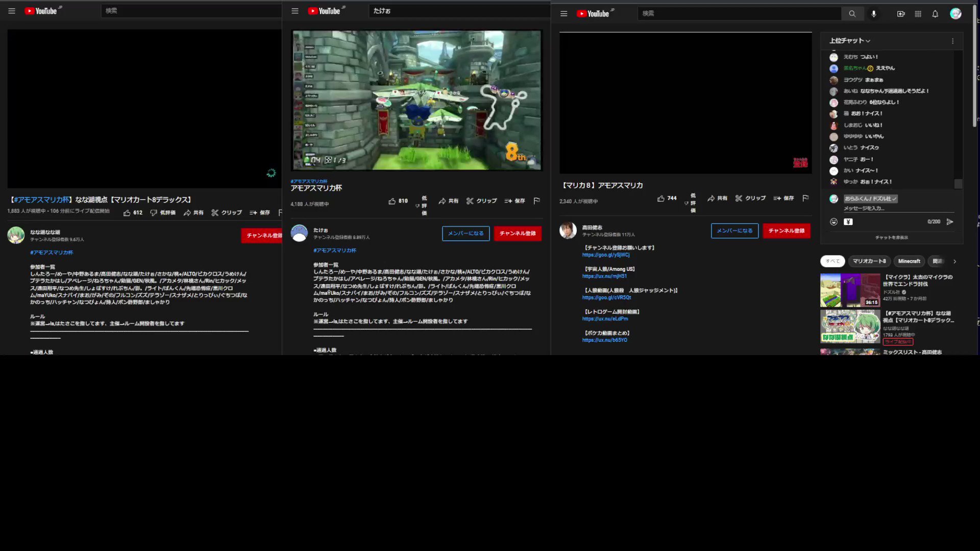The width and height of the screenshot is (980, 551).
Task: Click the emoji picker in chat input
Action: [834, 221]
